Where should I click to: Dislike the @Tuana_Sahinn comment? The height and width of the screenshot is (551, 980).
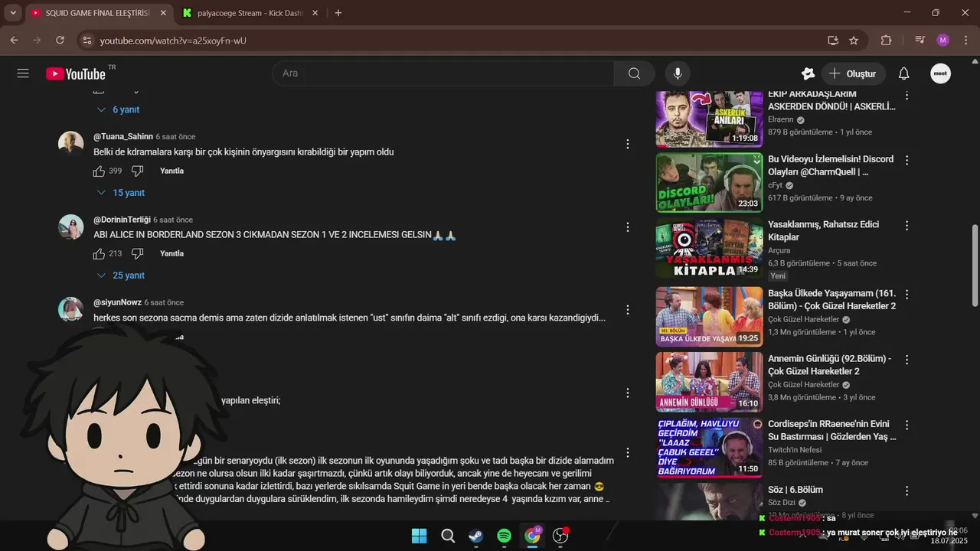pyautogui.click(x=138, y=171)
